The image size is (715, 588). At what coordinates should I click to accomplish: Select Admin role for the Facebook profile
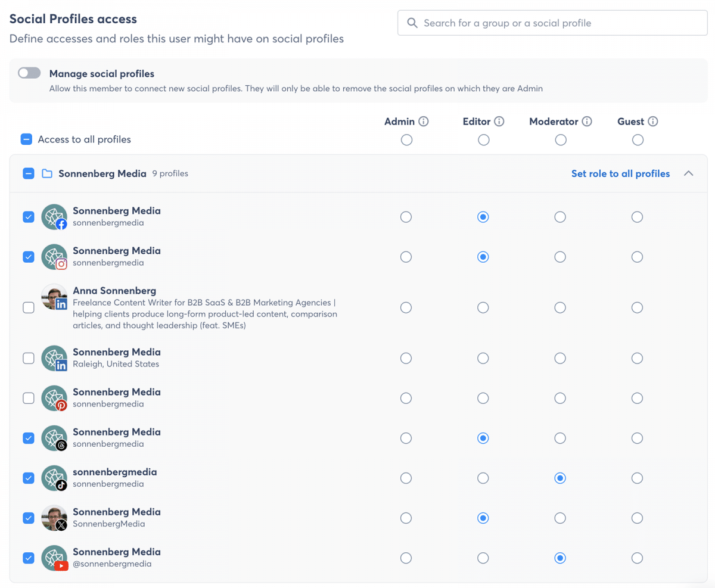[406, 217]
